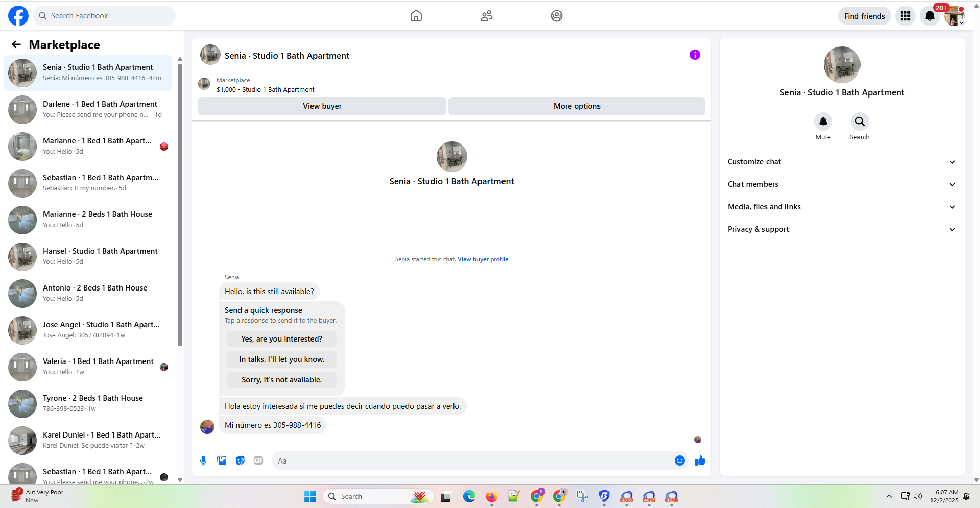
Task: Open the Facebook home logo
Action: (x=18, y=16)
